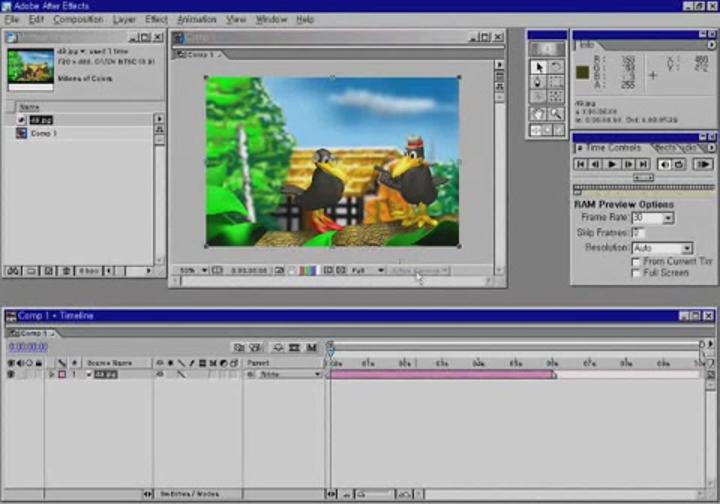Select the arrow Selection tool

click(538, 67)
